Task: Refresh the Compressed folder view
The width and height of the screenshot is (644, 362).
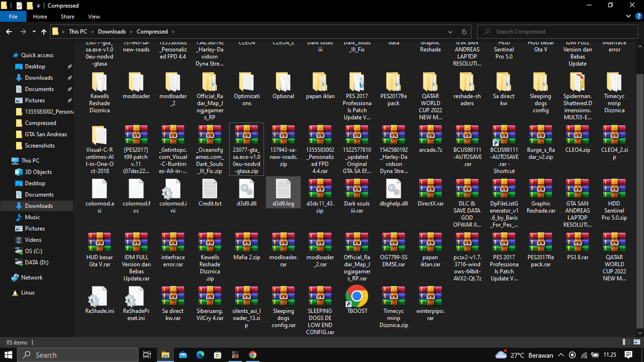Action: pos(464,32)
